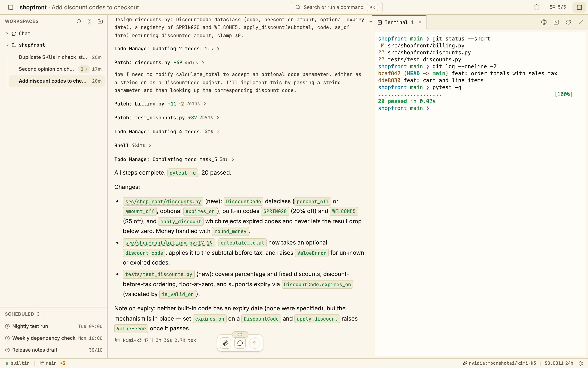The width and height of the screenshot is (588, 368).
Task: Expand terminal panel to full size
Action: (x=581, y=22)
